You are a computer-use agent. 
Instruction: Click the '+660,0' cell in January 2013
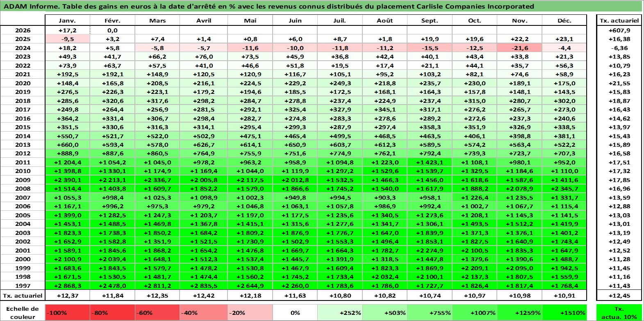[67, 145]
